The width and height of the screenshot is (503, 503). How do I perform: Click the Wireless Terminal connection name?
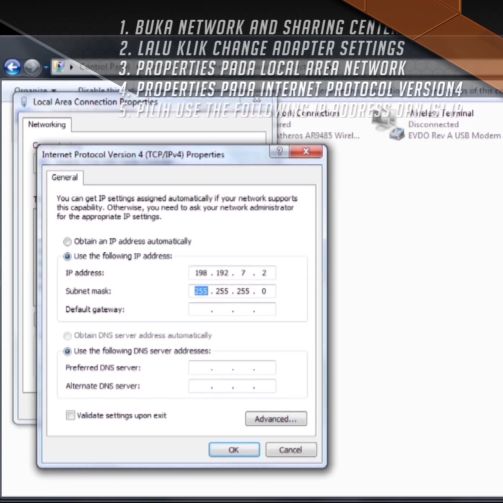pos(441,113)
